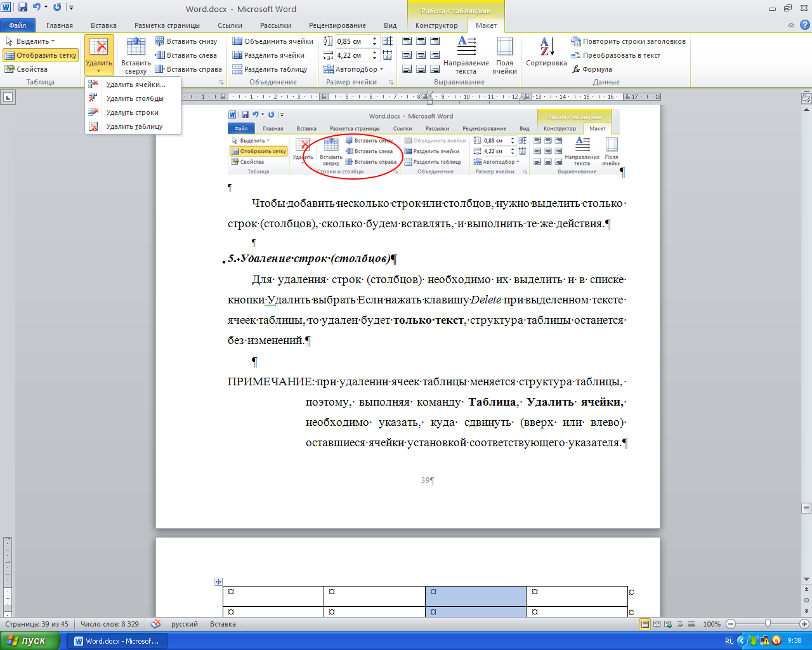This screenshot has width=812, height=650.
Task: Align cell text bottom left
Action: pyautogui.click(x=407, y=69)
